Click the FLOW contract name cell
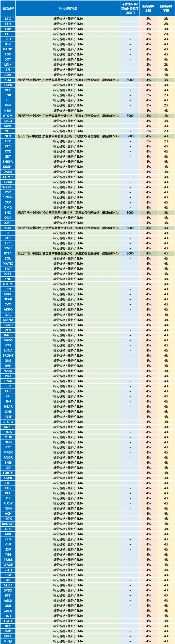The height and width of the screenshot is (644, 175). [x=8, y=504]
